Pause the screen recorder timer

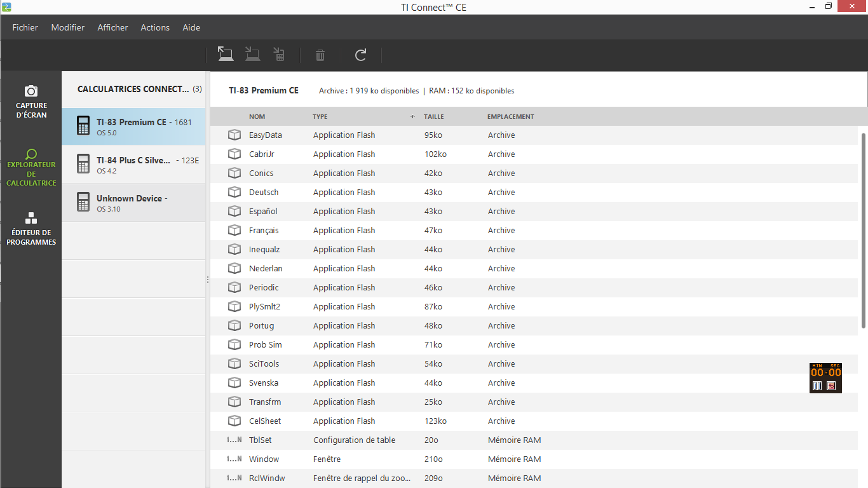(817, 386)
